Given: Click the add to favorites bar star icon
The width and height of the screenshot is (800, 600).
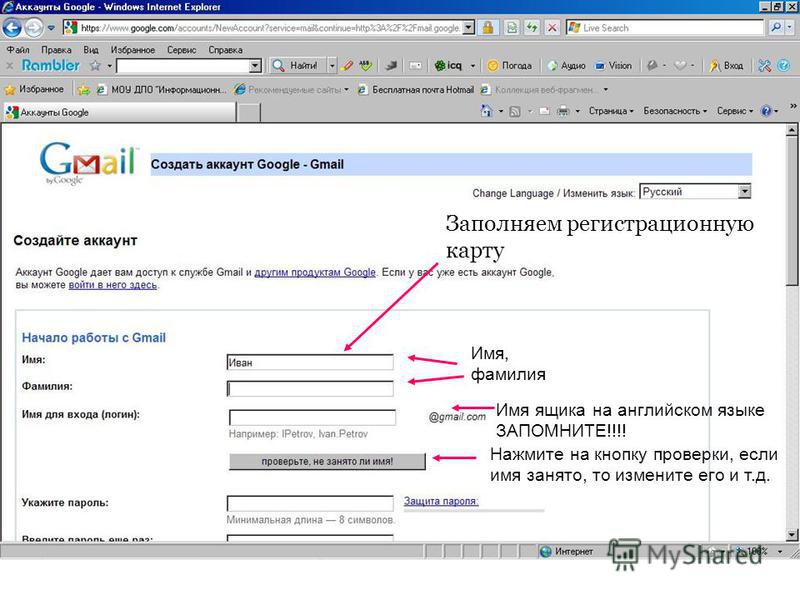Looking at the screenshot, I should point(84,90).
